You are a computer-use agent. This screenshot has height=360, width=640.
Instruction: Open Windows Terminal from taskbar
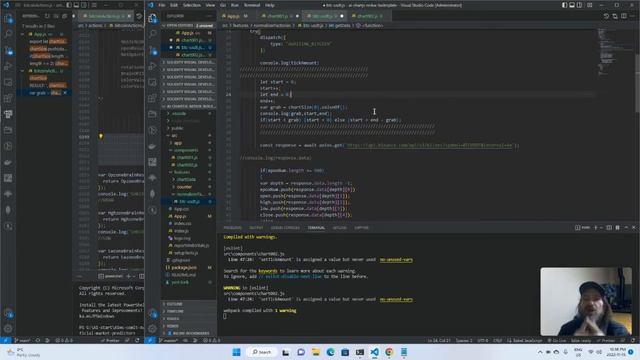[360, 352]
